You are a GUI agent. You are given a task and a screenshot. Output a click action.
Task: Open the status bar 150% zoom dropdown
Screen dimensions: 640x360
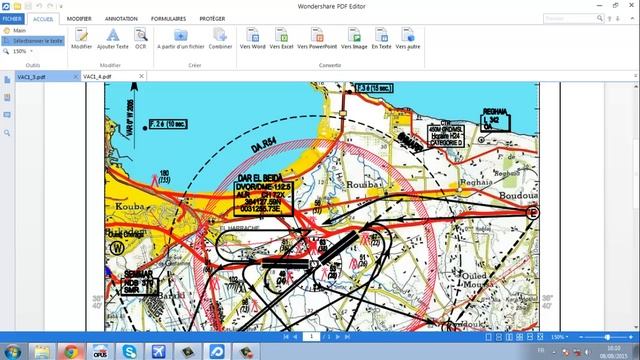[559, 337]
